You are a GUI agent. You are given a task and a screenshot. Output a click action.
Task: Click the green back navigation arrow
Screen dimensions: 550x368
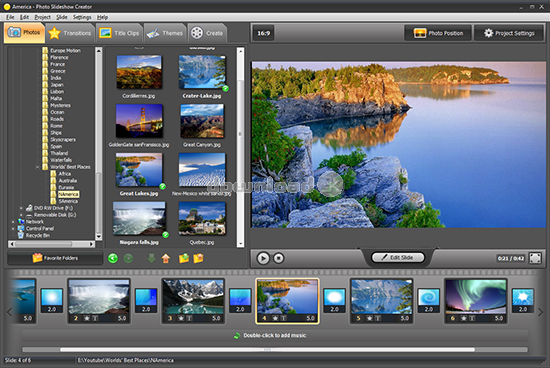click(113, 259)
